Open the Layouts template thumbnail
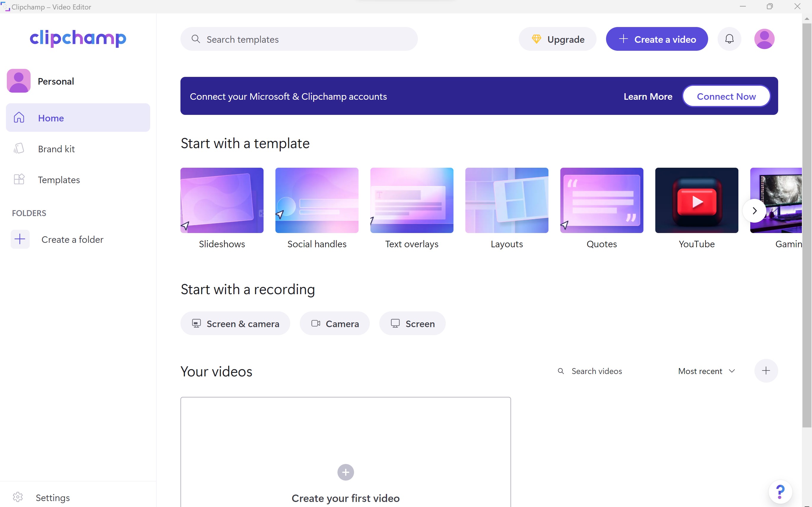812x507 pixels. 507,200
